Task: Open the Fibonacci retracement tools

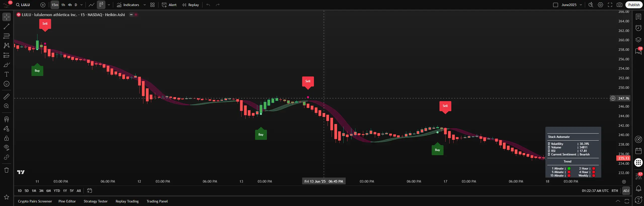Action: [x=7, y=36]
